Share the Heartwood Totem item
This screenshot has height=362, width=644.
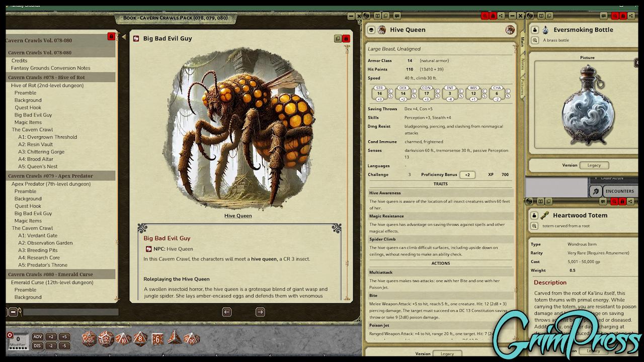click(630, 201)
